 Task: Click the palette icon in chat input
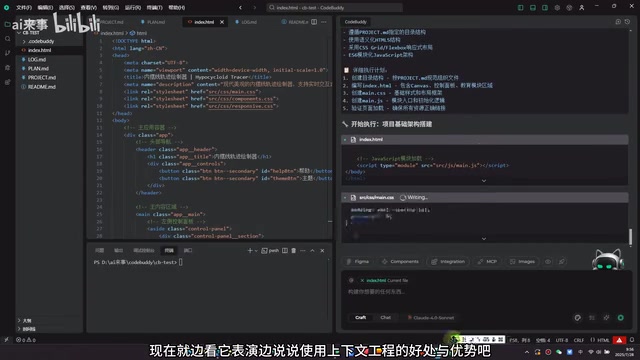pyautogui.click(x=578, y=318)
